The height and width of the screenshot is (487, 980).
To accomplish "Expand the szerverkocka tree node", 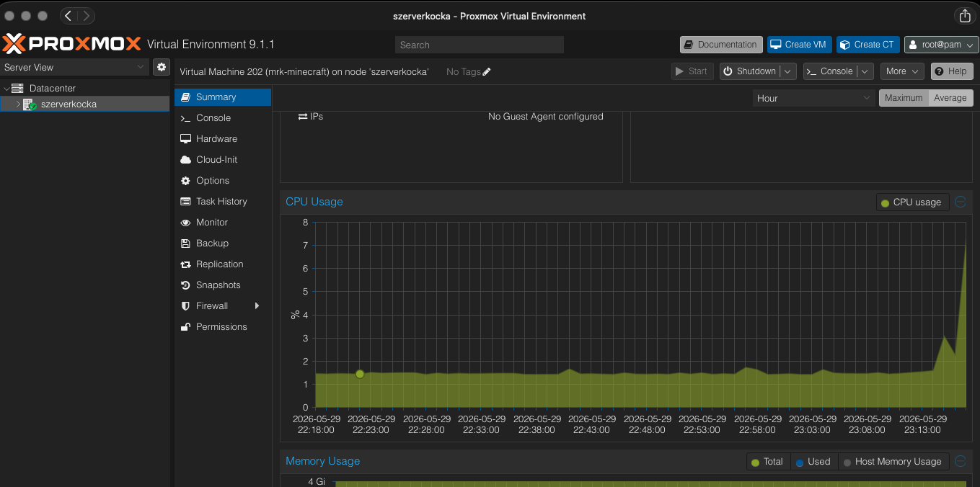I will pos(19,104).
